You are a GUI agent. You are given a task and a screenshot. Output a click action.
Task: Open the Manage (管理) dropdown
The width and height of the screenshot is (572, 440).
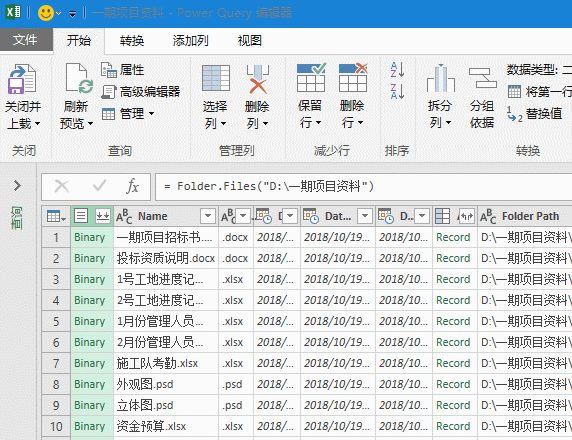pyautogui.click(x=127, y=114)
